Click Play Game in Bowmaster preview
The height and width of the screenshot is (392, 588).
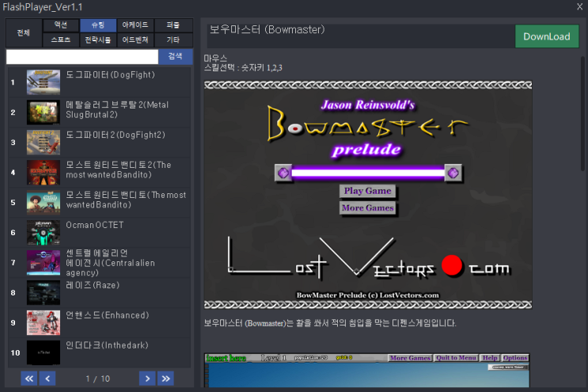367,191
